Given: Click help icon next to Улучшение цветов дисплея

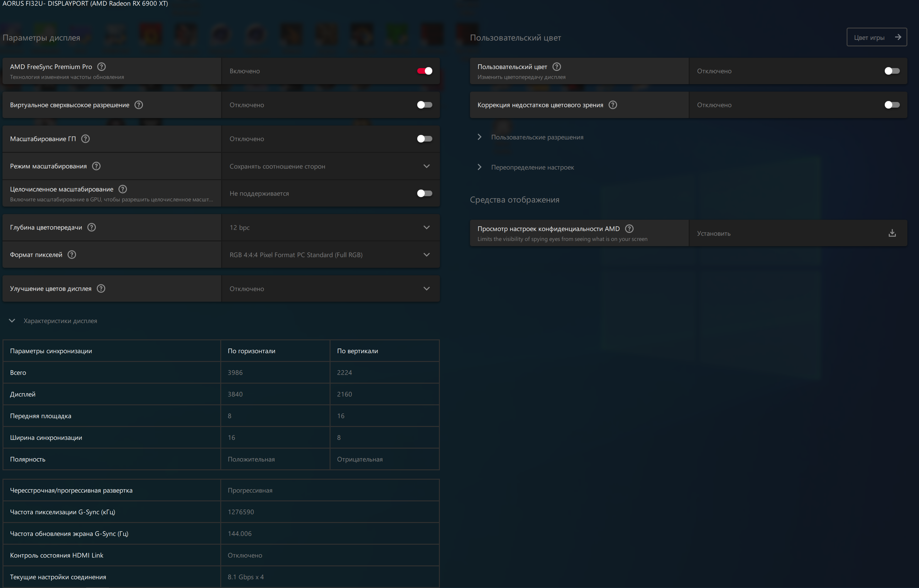Looking at the screenshot, I should tap(101, 288).
